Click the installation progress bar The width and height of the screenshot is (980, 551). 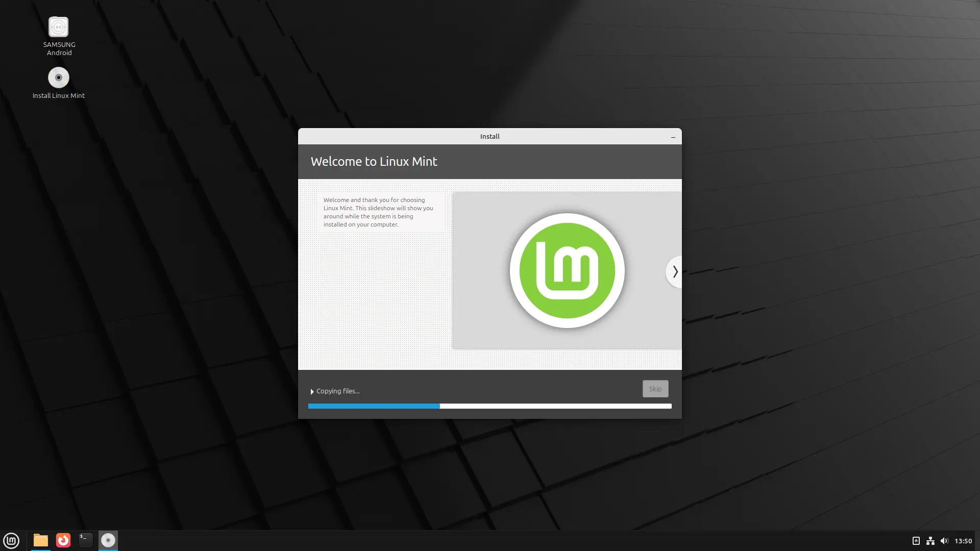point(490,406)
